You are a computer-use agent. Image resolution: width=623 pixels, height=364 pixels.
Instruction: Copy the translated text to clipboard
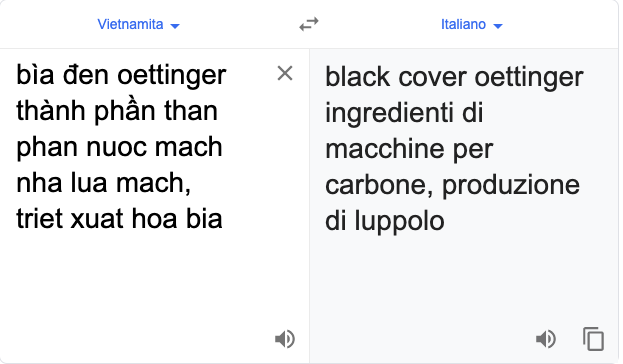[593, 339]
